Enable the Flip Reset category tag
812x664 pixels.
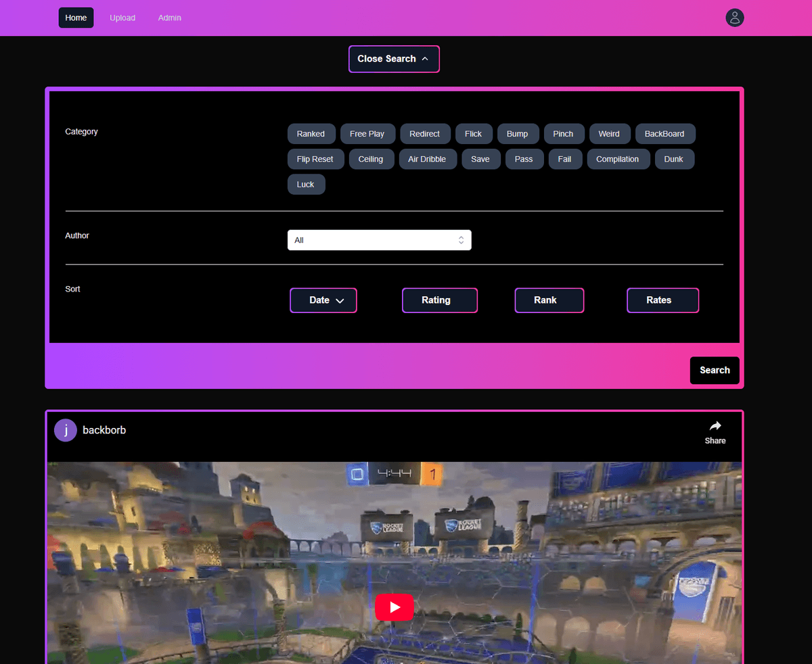[315, 160]
